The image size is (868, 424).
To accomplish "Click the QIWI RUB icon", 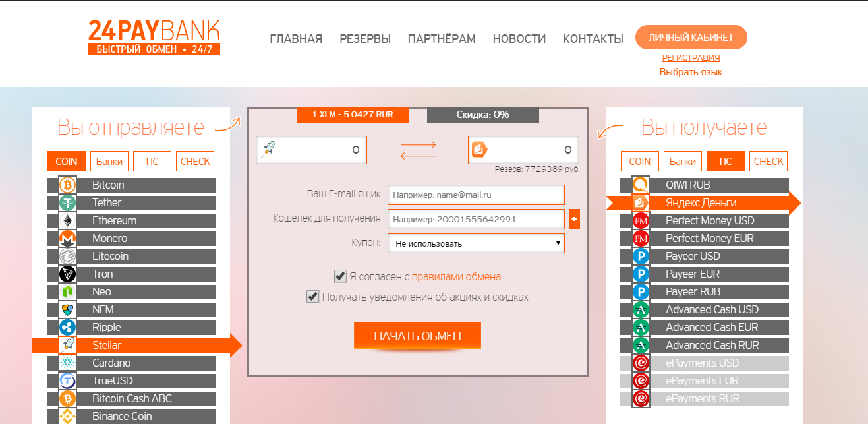I will pos(641,185).
